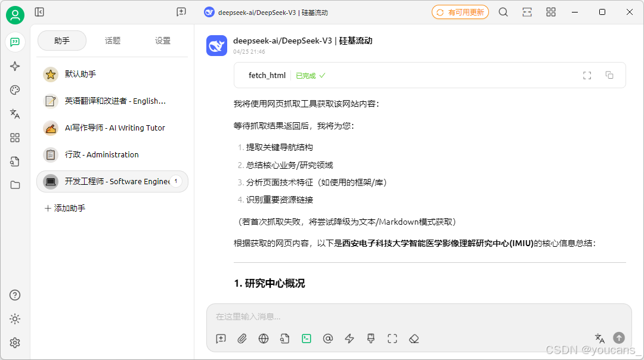Open the assistants chat sidebar icon
Image resolution: width=644 pixels, height=360 pixels.
[x=15, y=42]
